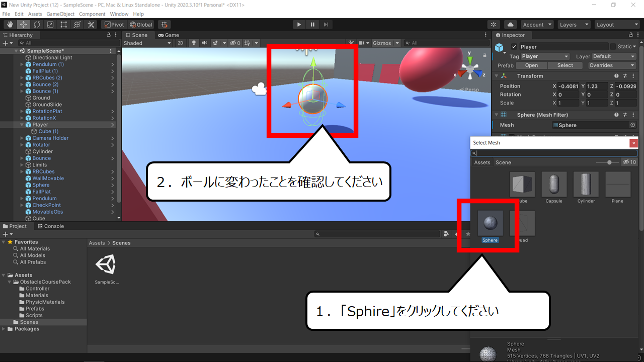This screenshot has height=362, width=644.
Task: Select the Rect tool
Action: (64, 24)
